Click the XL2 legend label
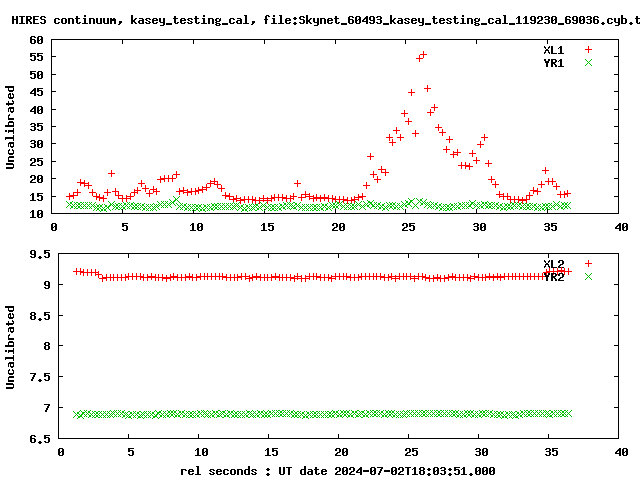Viewport: 640px width, 480px height. click(x=553, y=264)
